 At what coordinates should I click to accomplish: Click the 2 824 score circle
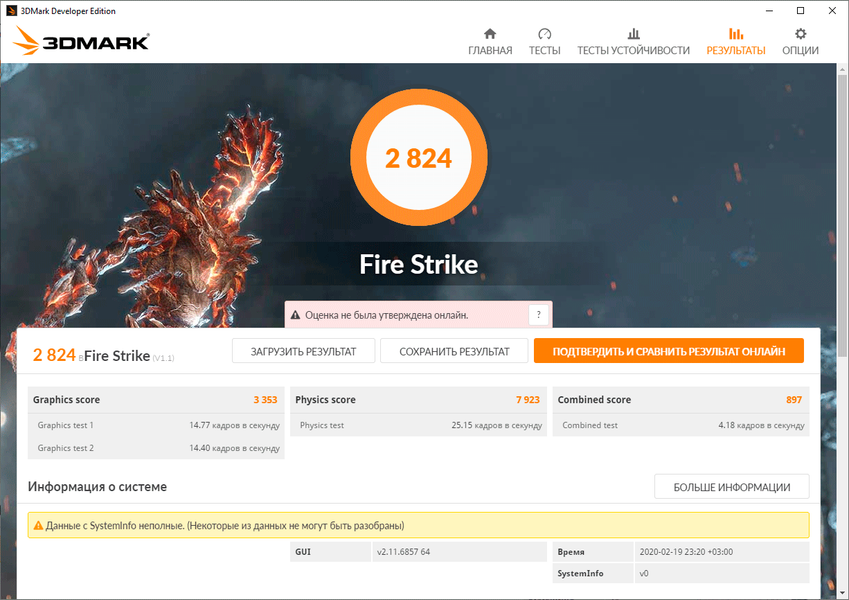click(x=419, y=158)
